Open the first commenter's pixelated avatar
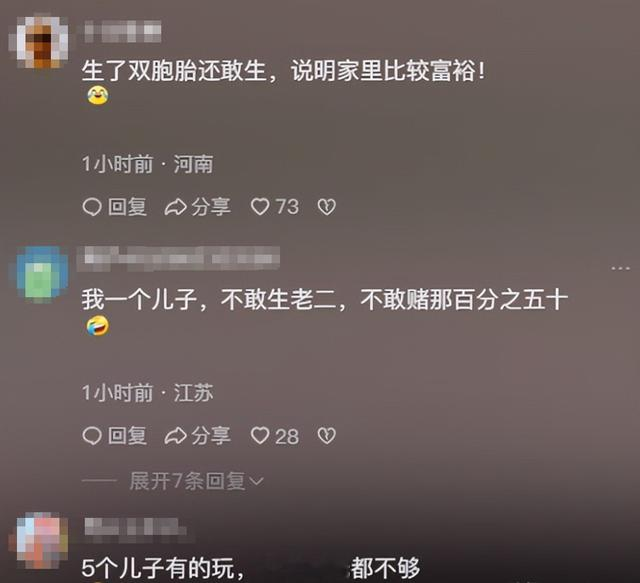Screen dimensions: 640x583 [39, 42]
